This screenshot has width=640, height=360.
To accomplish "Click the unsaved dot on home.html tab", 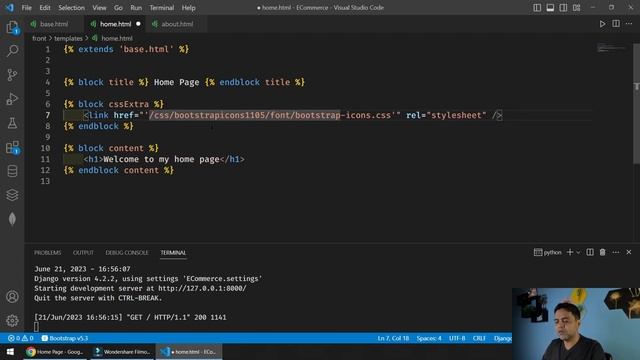I will click(x=138, y=24).
